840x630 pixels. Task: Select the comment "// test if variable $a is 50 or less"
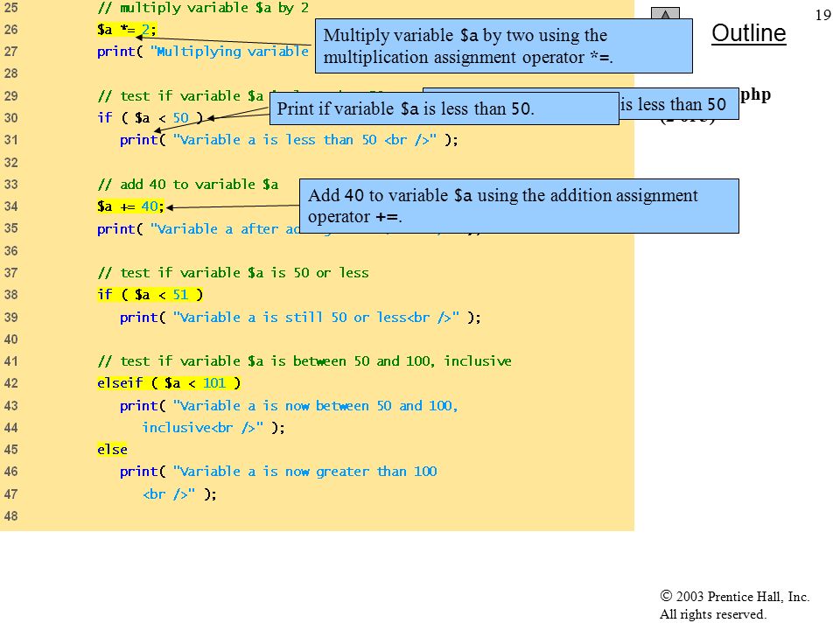pos(233,273)
